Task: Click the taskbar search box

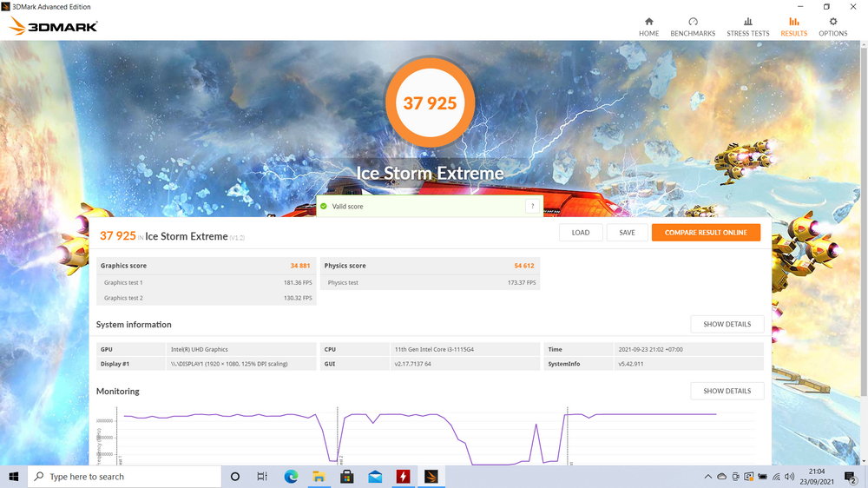Action: click(124, 477)
